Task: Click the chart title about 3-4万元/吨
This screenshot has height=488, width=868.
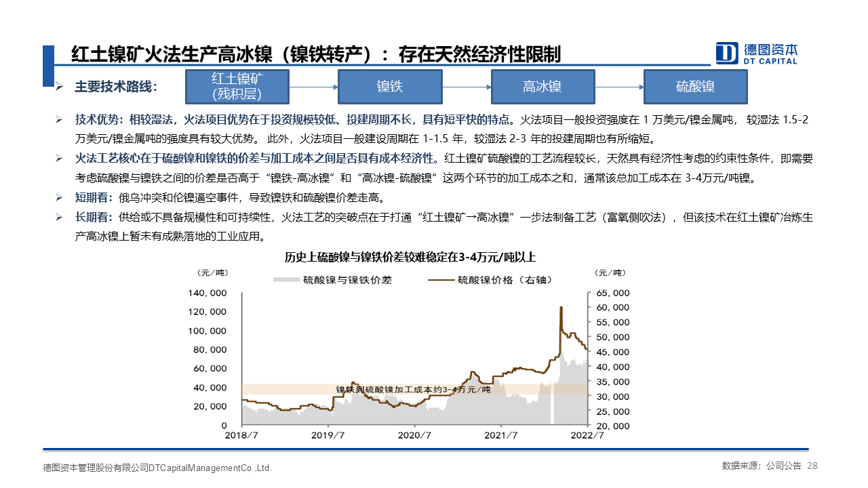Action: pos(410,257)
